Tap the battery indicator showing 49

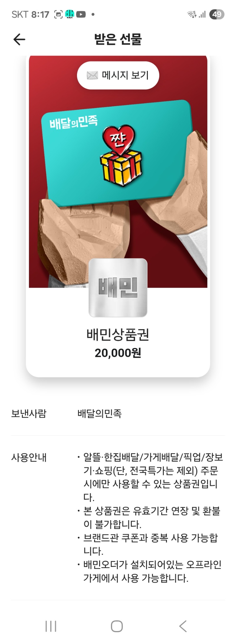pos(217,14)
